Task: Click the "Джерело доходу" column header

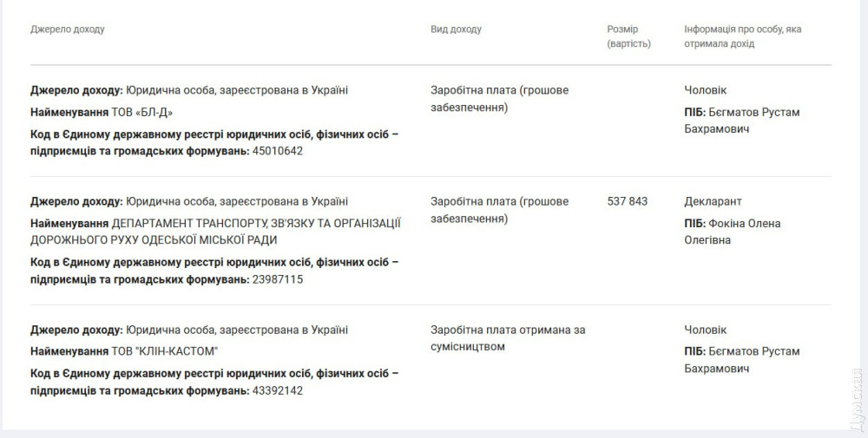Action: pyautogui.click(x=67, y=29)
